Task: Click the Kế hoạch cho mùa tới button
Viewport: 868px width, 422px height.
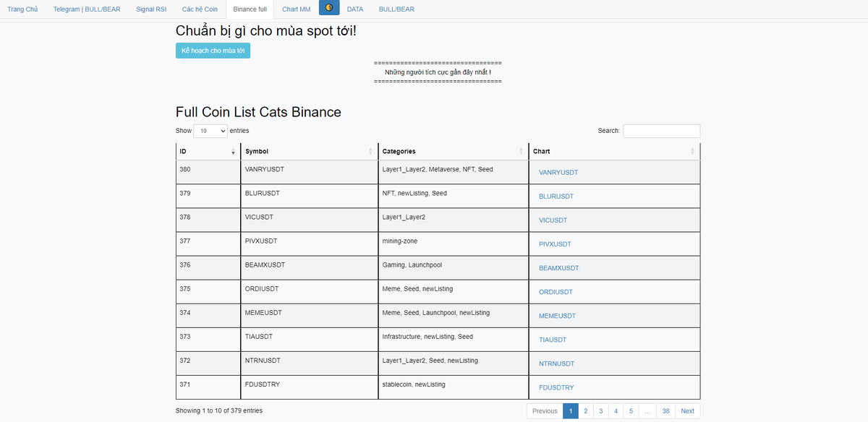Action: pos(213,51)
